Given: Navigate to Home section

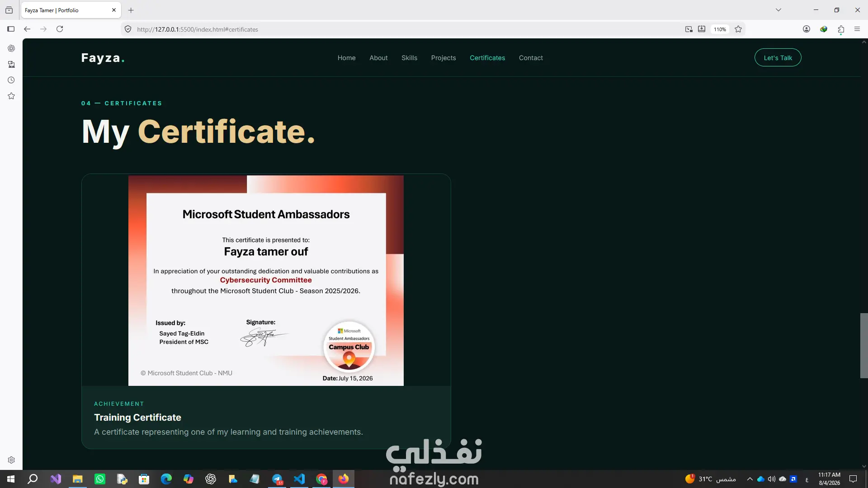Looking at the screenshot, I should tap(346, 58).
